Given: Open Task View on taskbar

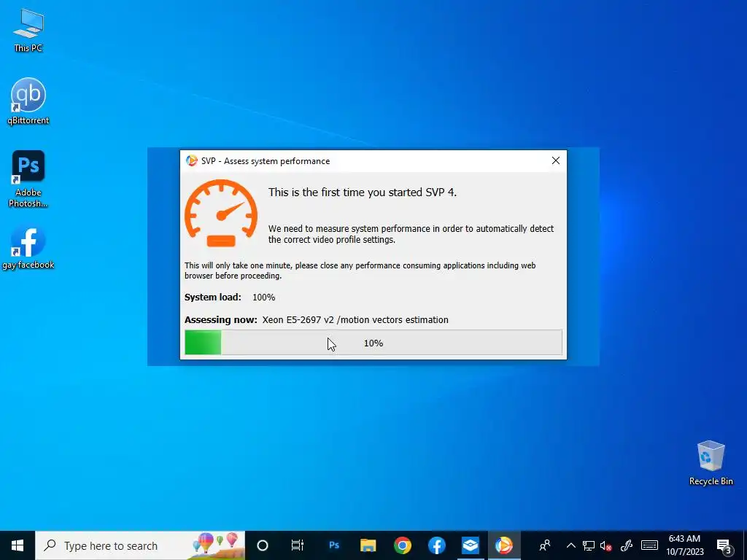Looking at the screenshot, I should (x=298, y=545).
